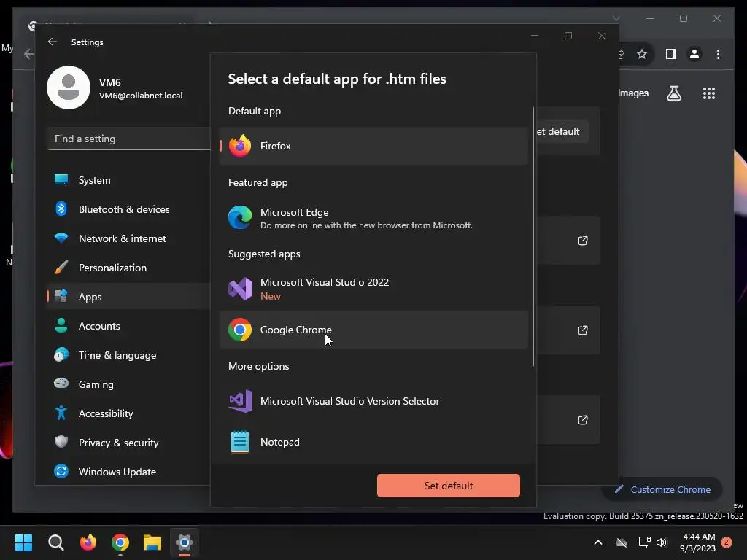The image size is (747, 560).
Task: Open the notification badge in the tray
Action: coord(727,542)
